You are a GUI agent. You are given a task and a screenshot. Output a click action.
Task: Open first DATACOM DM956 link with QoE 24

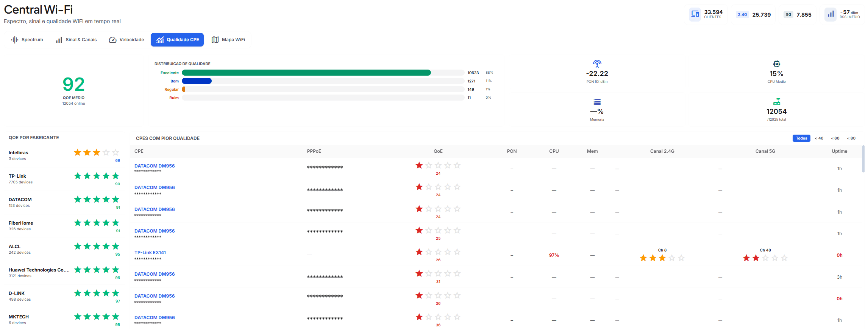(155, 166)
